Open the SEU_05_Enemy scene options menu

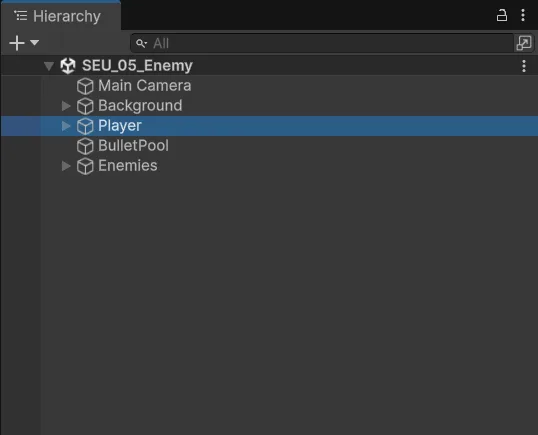(x=524, y=66)
